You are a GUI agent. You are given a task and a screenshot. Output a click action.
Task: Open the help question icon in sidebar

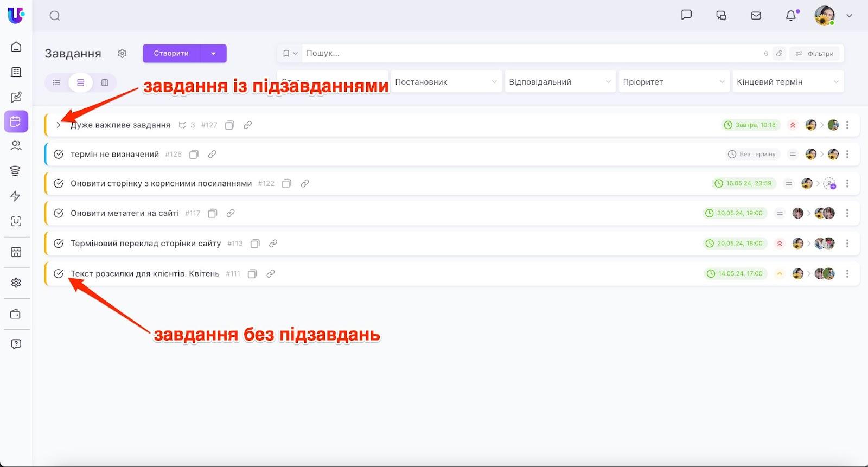16,344
